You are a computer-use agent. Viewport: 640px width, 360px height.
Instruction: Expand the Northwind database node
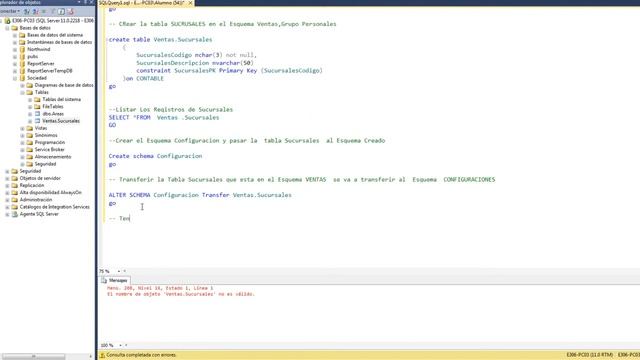[x=15, y=49]
